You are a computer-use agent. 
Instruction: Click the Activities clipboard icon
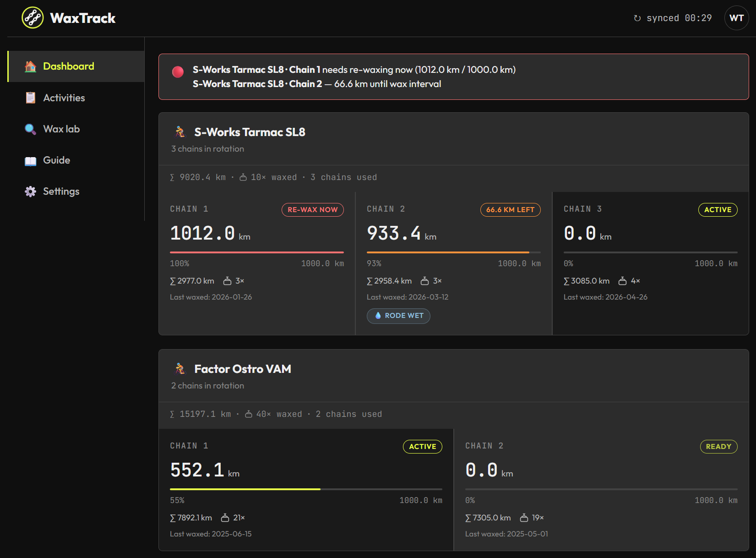[30, 98]
